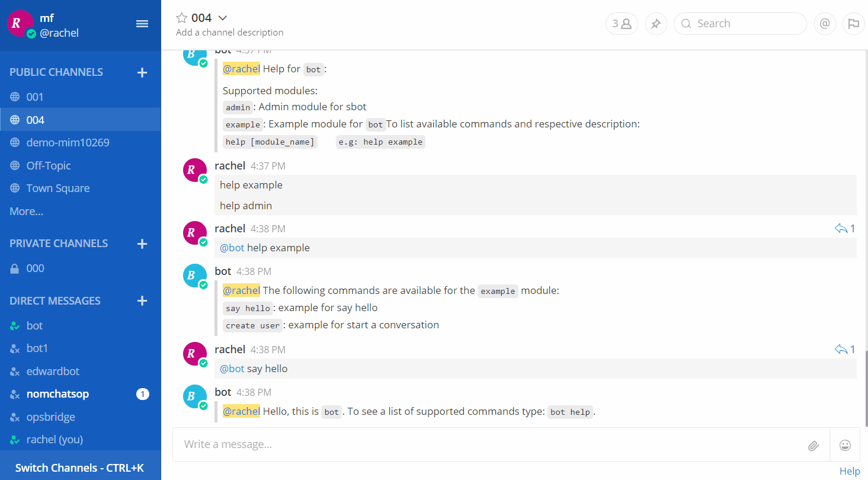Image resolution: width=868 pixels, height=480 pixels.
Task: Click More... under public channels
Action: [27, 211]
